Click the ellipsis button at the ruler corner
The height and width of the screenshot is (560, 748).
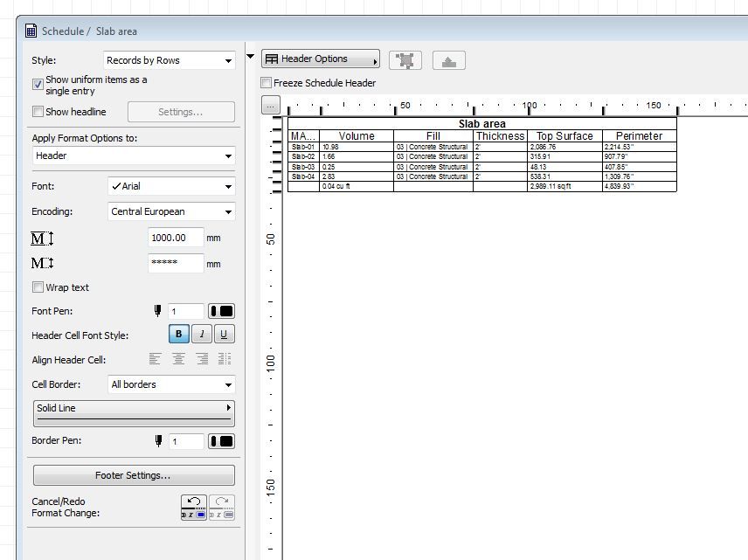pos(271,106)
